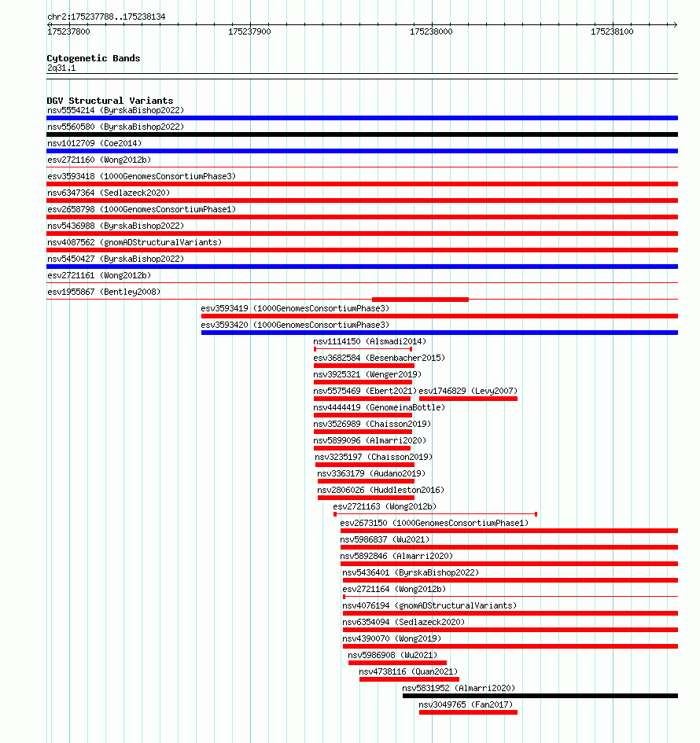Viewport: 700px width, 743px height.
Task: Click the 175237800 ruler coordinate
Action: (x=68, y=31)
